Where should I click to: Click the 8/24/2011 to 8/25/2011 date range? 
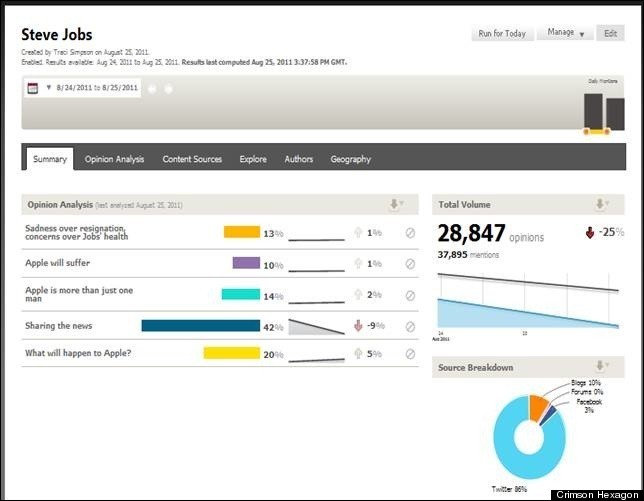click(97, 87)
